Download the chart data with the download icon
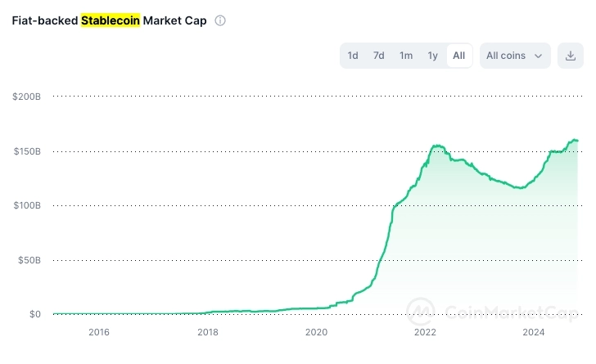596x364 pixels. tap(571, 56)
